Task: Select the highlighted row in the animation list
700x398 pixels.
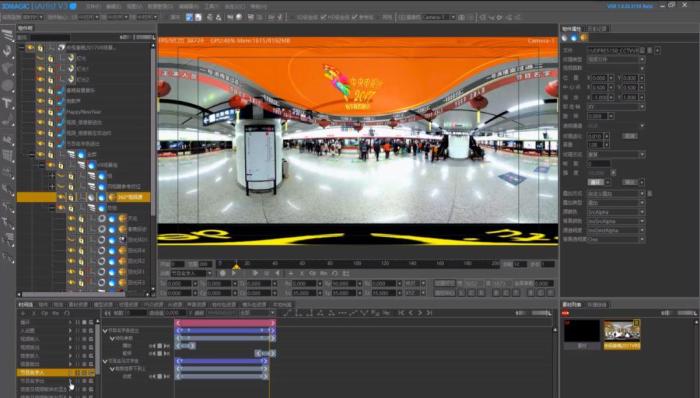Action: [x=56, y=372]
